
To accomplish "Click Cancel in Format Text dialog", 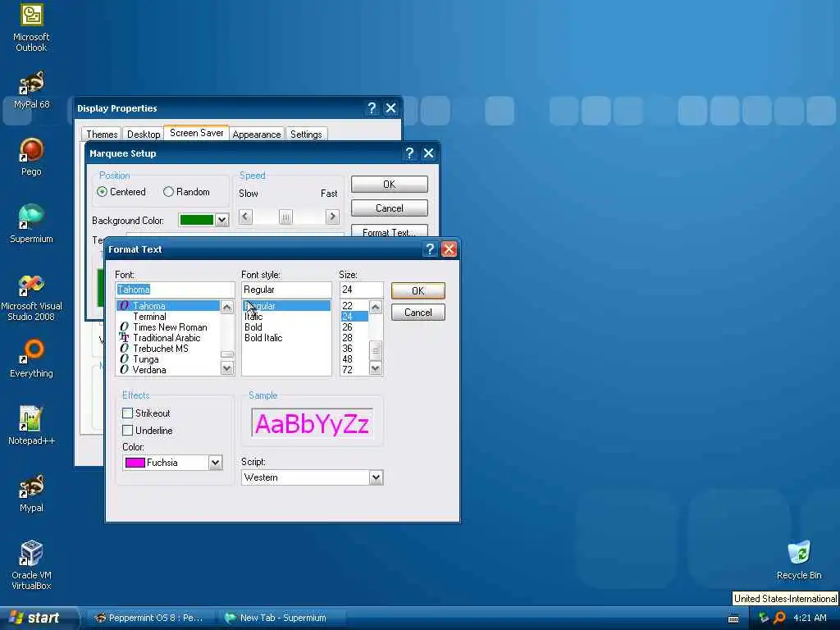I will pyautogui.click(x=418, y=313).
